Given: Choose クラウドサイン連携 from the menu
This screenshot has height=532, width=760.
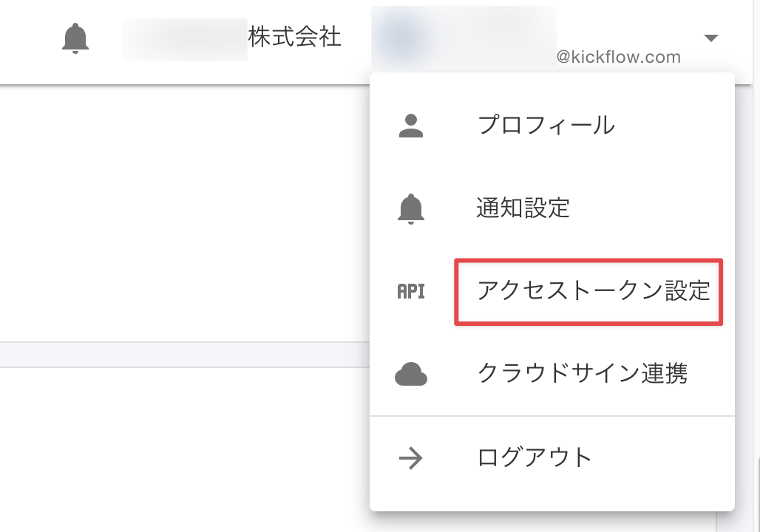Looking at the screenshot, I should [583, 374].
